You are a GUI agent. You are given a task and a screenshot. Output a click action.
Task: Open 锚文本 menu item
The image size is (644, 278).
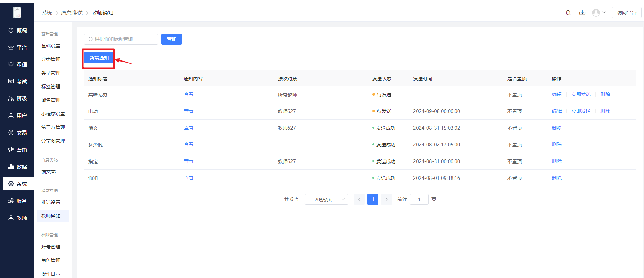tap(48, 172)
